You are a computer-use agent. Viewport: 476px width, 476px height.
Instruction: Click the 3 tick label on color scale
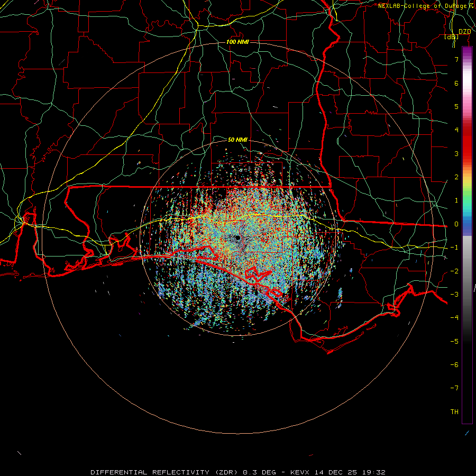[456, 153]
